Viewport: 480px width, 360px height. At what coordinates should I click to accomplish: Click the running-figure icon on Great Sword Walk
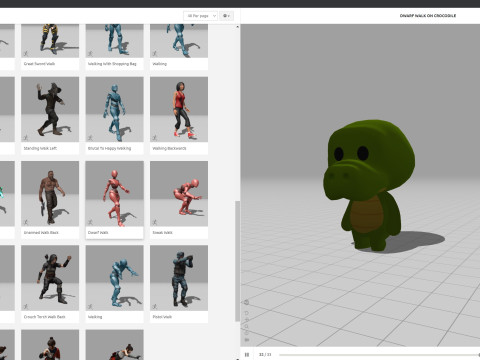point(26,53)
